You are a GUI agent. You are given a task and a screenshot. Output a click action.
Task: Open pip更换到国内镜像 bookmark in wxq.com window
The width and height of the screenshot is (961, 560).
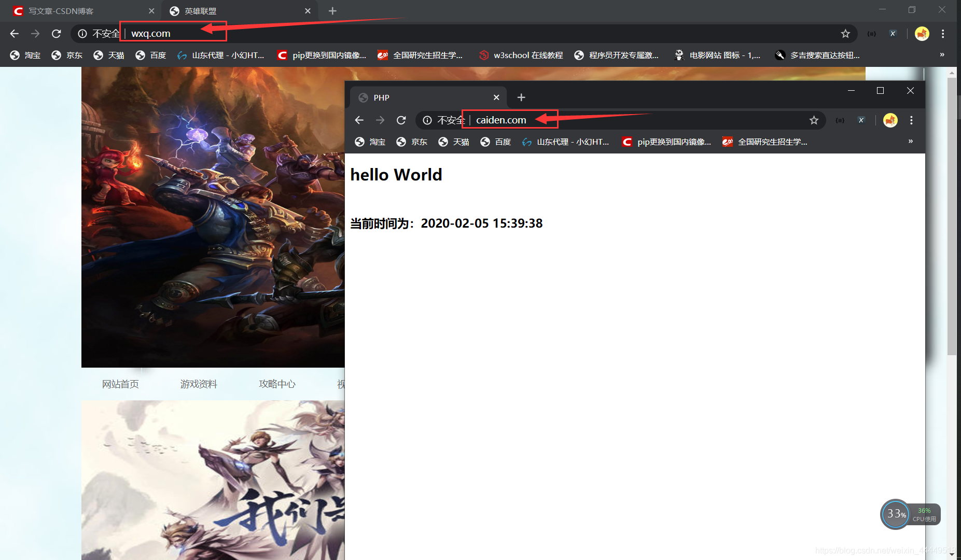[322, 55]
